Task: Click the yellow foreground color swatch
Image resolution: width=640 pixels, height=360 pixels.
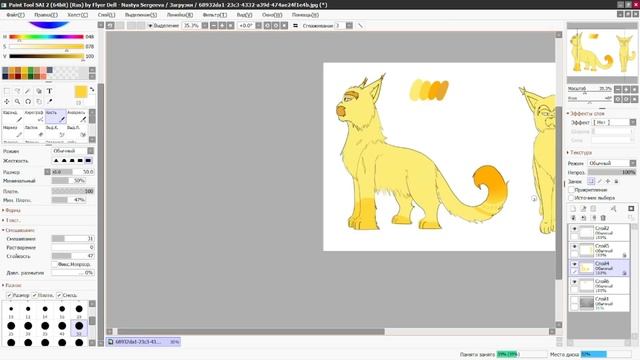Action: click(81, 91)
